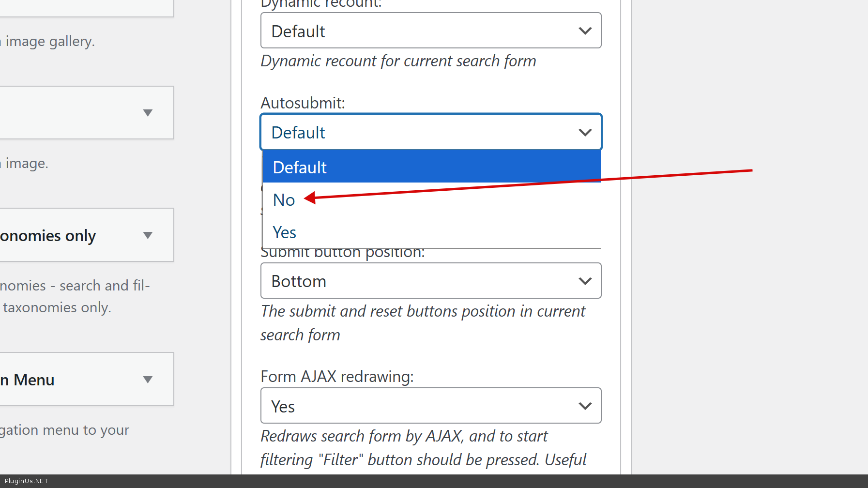Viewport: 868px width, 488px height.
Task: Click the taxonomies only widget title
Action: pyautogui.click(x=48, y=236)
